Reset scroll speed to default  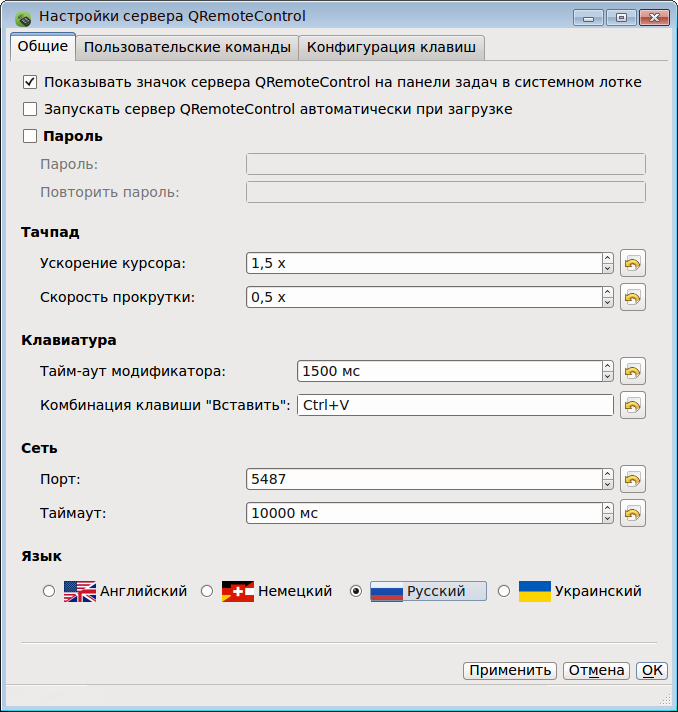coord(633,297)
